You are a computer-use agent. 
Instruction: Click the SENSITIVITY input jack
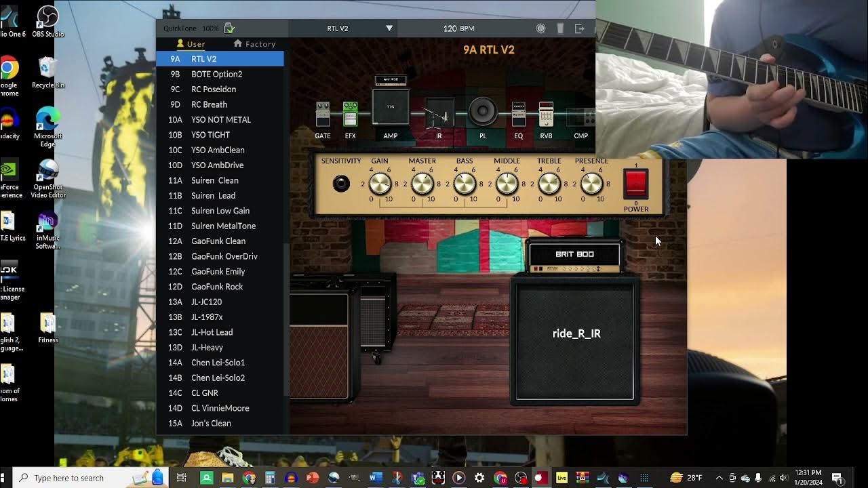(x=341, y=184)
